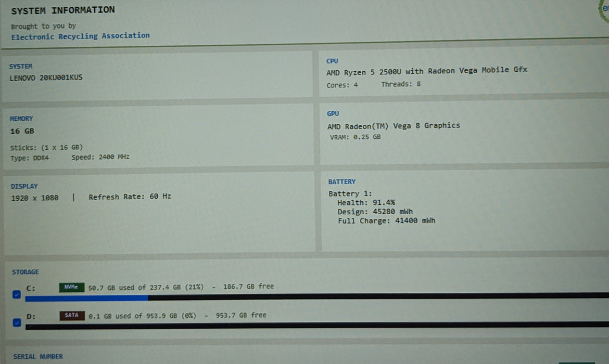Click the Refresh Rate: 60 Hz text
Viewport: 609px width, 364px height.
click(130, 197)
